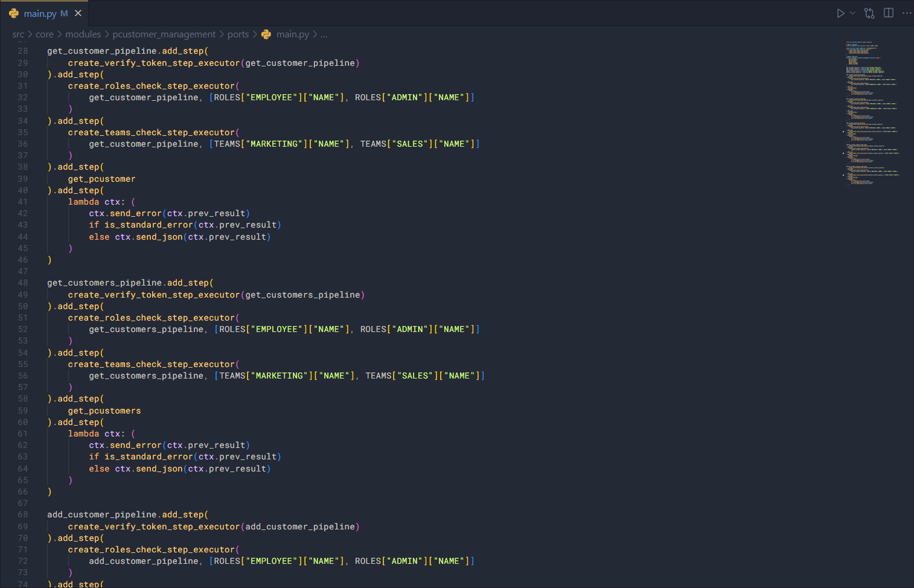Click the minimap code overview

872,113
